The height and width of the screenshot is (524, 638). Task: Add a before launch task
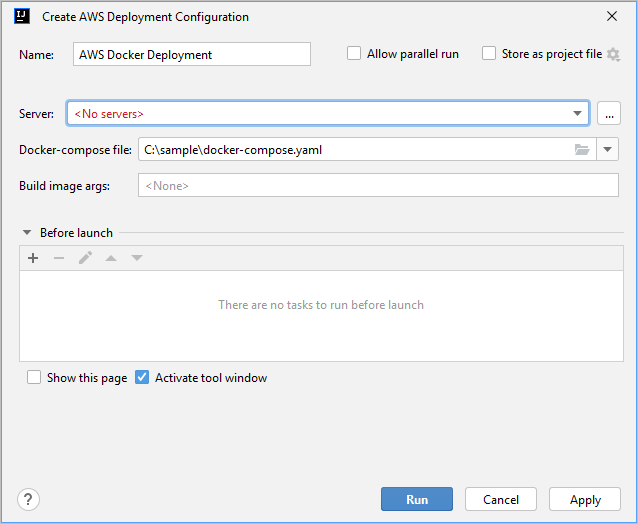pos(33,258)
